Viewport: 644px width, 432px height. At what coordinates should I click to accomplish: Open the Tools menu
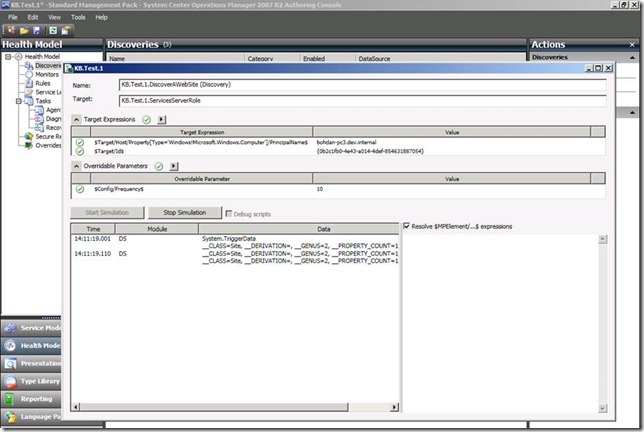click(x=77, y=17)
